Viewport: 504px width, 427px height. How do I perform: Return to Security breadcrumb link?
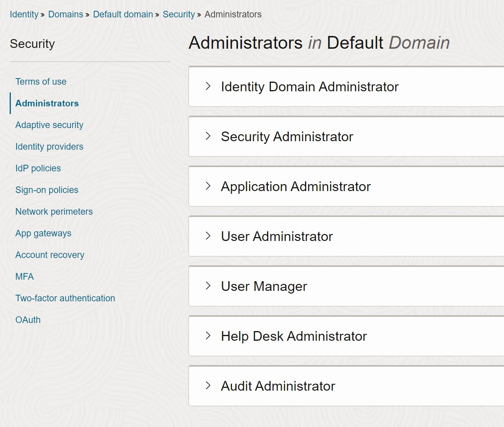179,14
